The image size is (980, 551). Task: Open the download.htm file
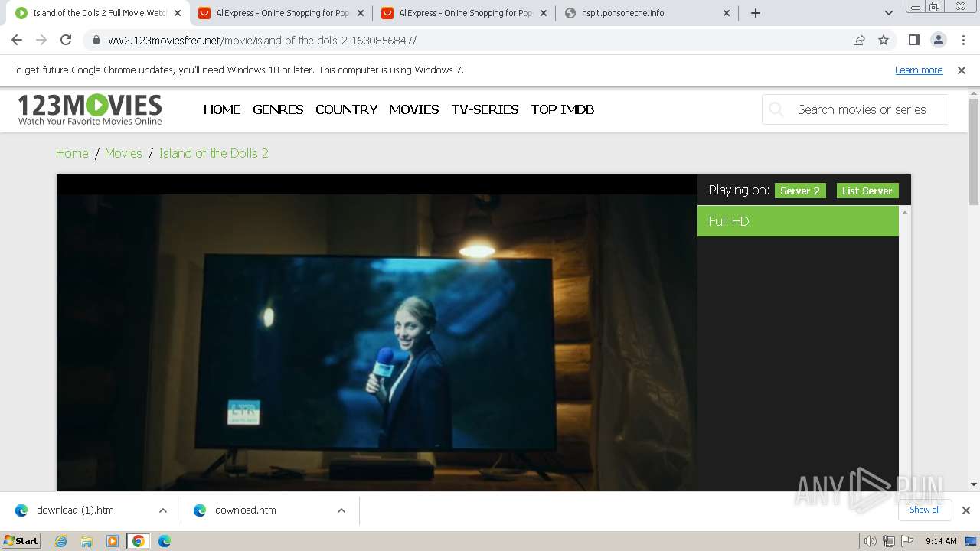245,510
